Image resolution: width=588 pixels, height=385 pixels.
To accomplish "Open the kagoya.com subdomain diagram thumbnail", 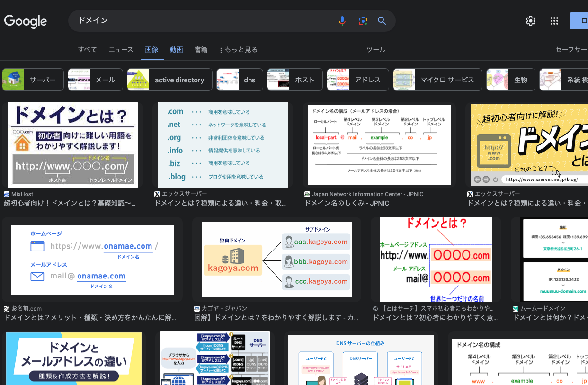I will [x=277, y=260].
